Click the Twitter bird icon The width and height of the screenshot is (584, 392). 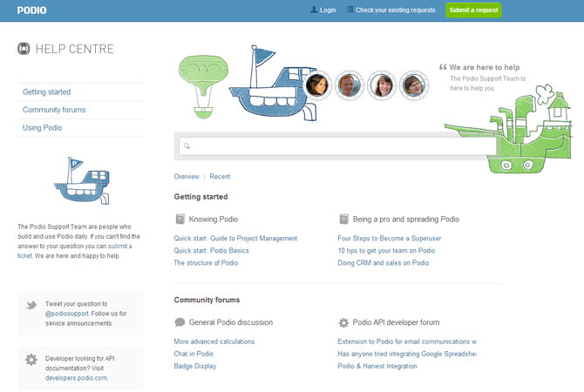point(31,305)
